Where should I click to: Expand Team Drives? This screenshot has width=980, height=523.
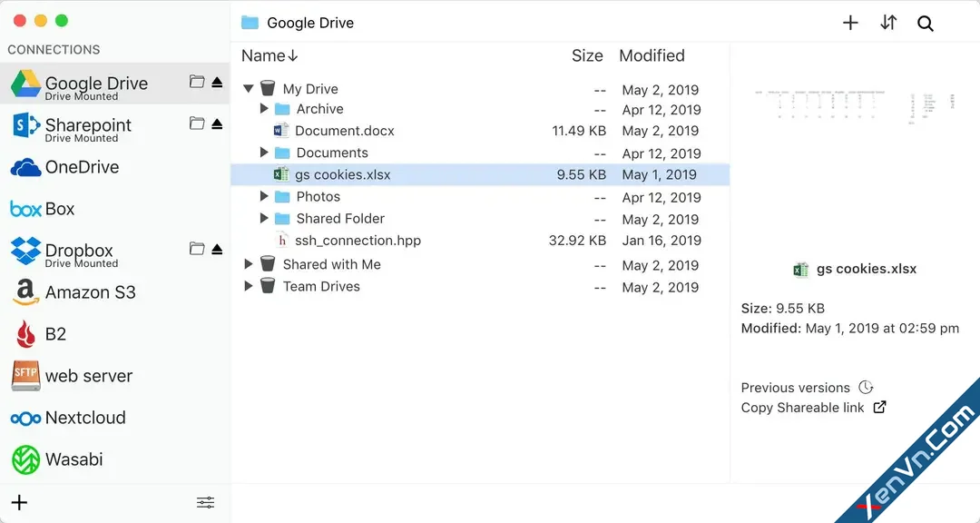[x=249, y=287]
